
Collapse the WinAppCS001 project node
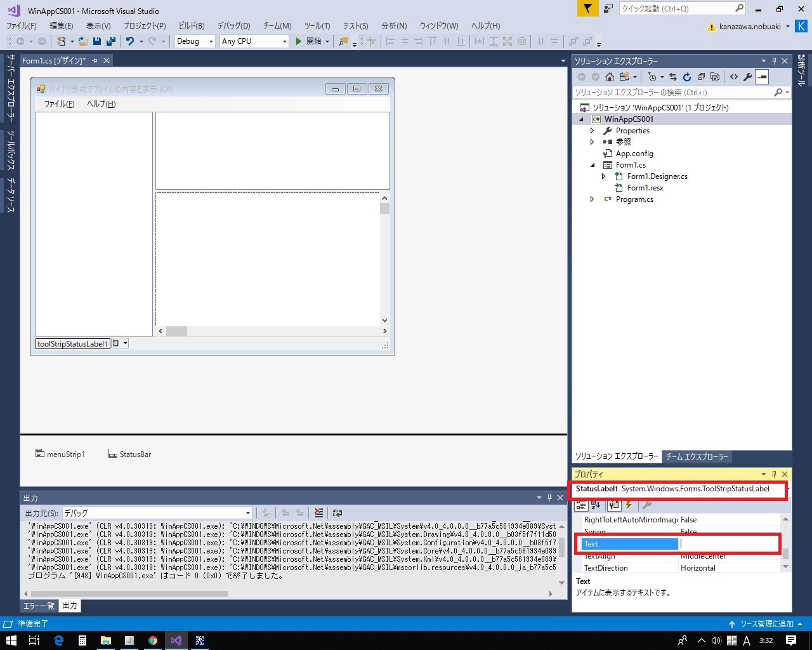coord(581,119)
